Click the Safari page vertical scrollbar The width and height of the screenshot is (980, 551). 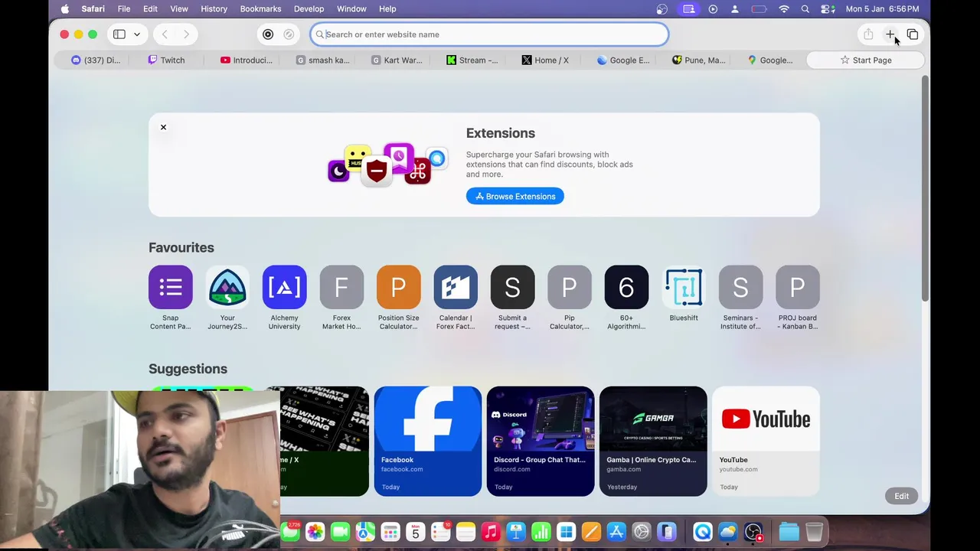926,187
